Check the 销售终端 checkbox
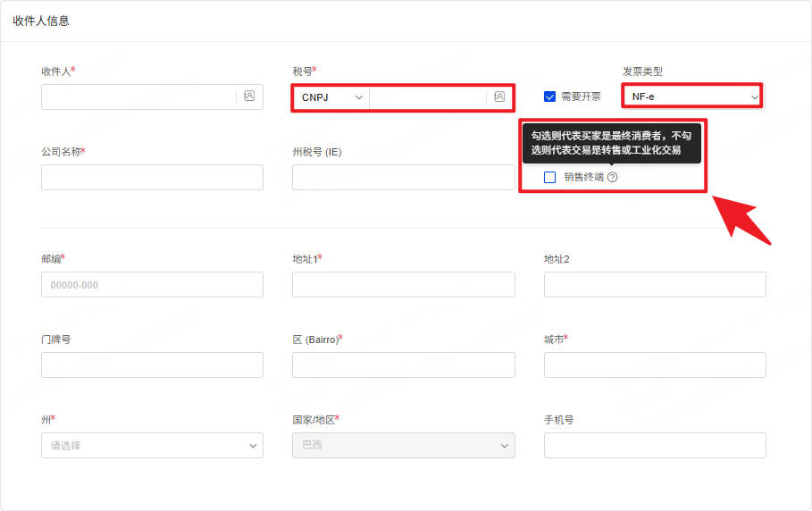The image size is (812, 511). 549,177
